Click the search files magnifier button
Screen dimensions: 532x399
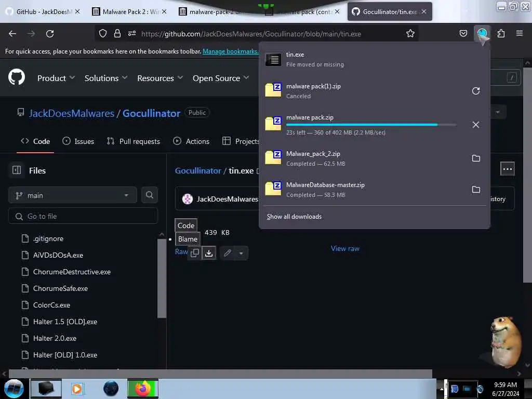[x=149, y=195]
